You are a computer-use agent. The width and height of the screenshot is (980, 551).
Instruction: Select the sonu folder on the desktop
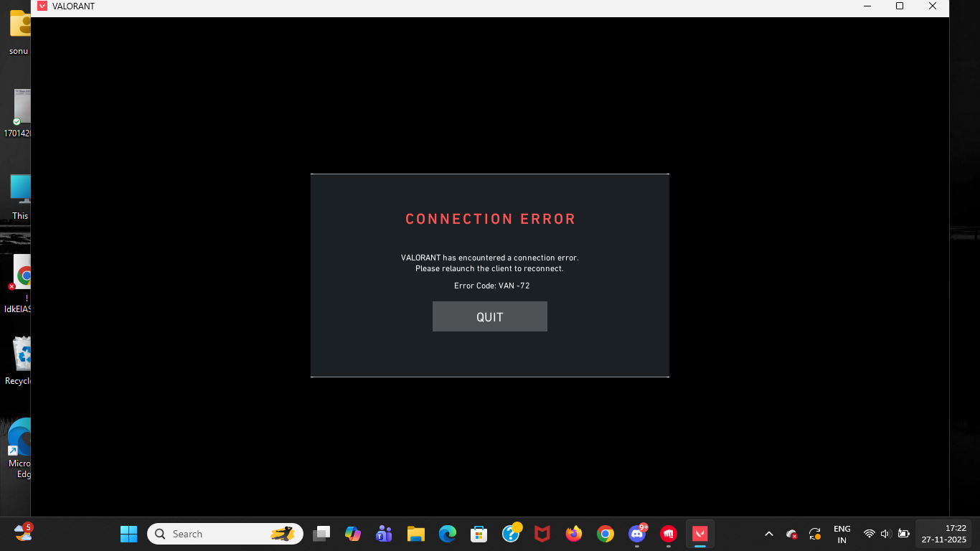[19, 32]
